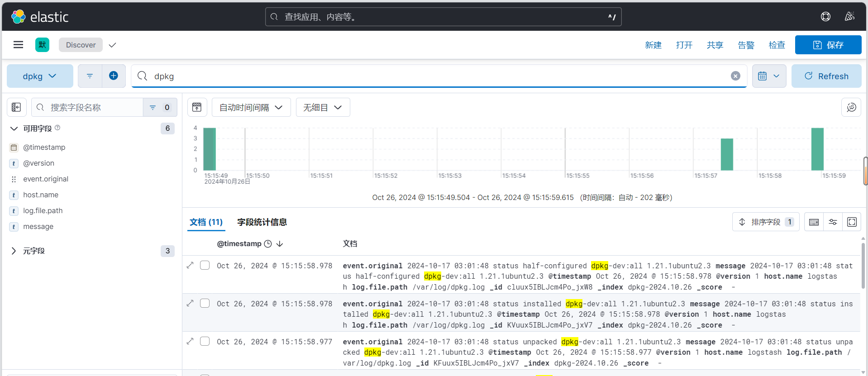Open field type filter

tap(160, 107)
